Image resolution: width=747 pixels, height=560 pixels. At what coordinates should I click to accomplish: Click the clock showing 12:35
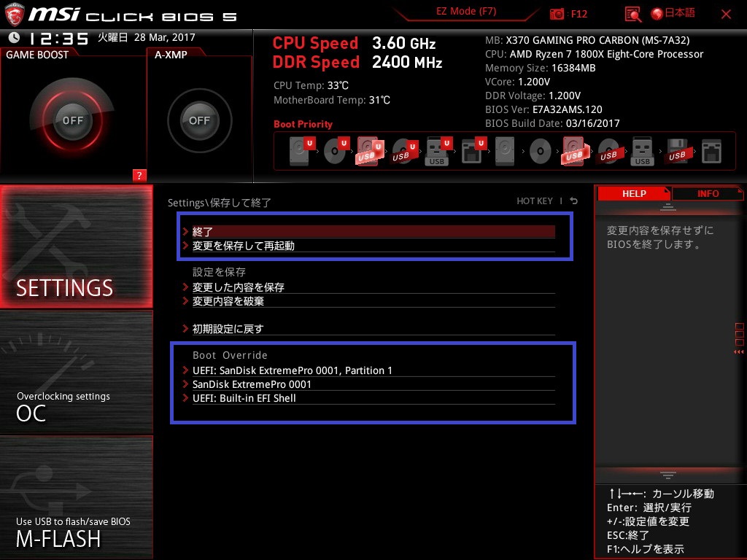[58, 39]
